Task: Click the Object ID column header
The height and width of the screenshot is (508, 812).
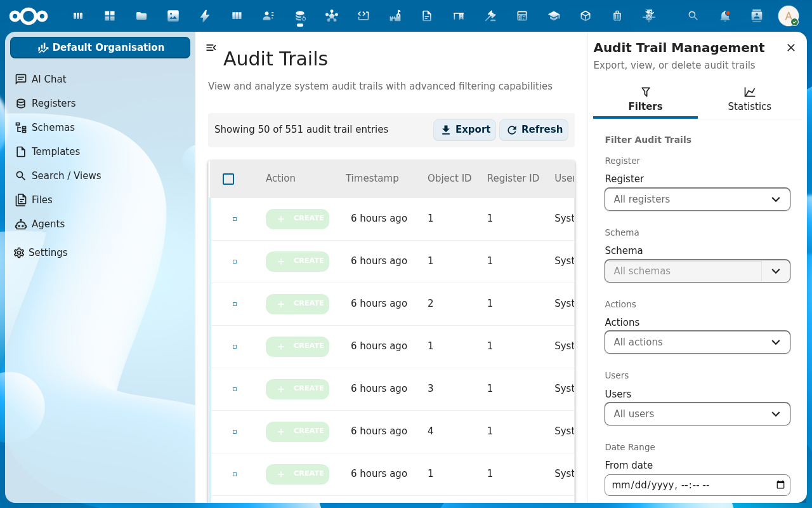Action: tap(450, 178)
